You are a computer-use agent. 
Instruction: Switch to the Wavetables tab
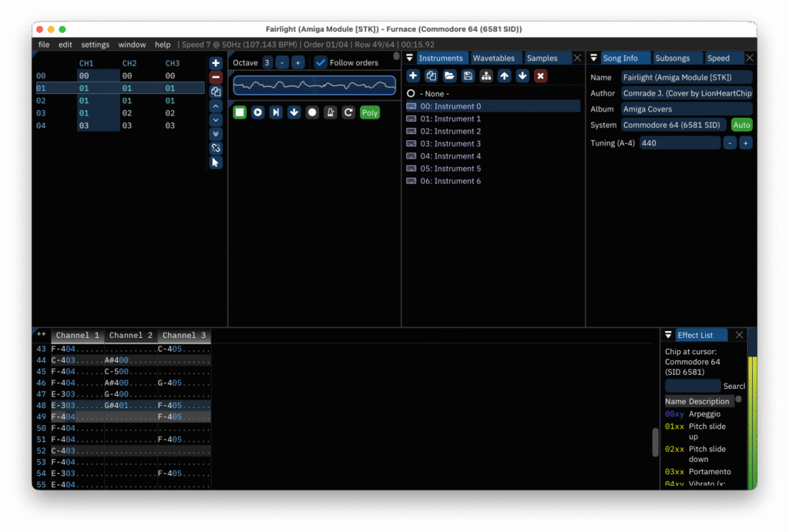click(493, 58)
